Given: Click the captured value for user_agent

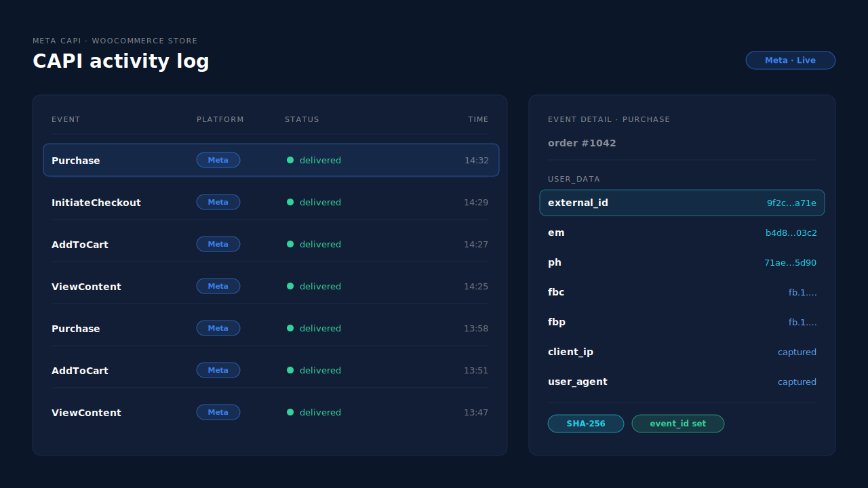Looking at the screenshot, I should 797,382.
